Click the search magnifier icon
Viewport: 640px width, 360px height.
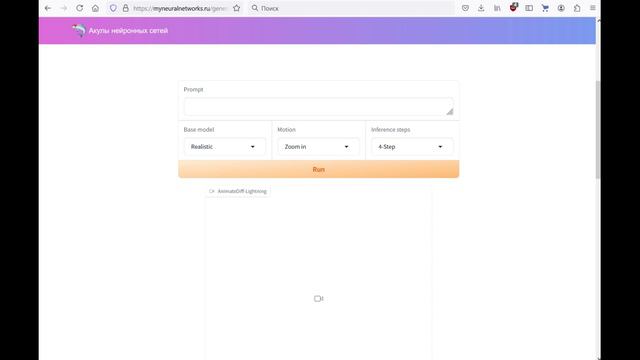(255, 8)
